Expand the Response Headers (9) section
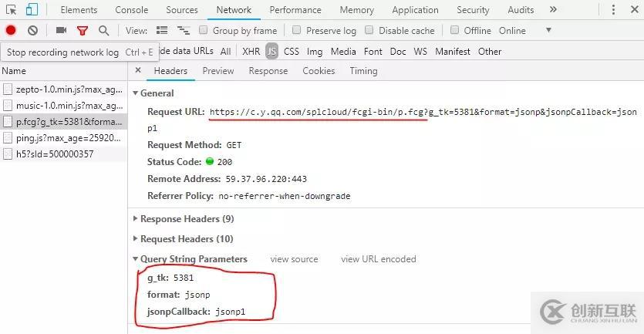 (x=186, y=218)
